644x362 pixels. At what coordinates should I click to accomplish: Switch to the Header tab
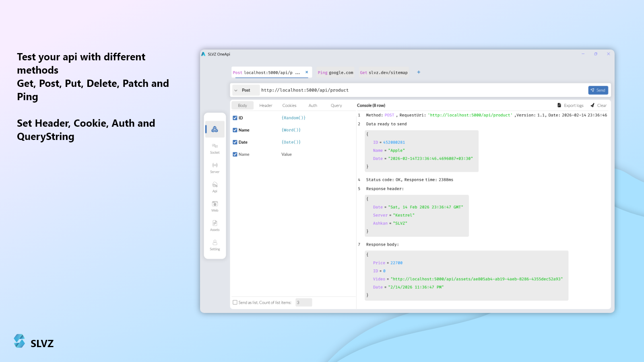point(266,105)
